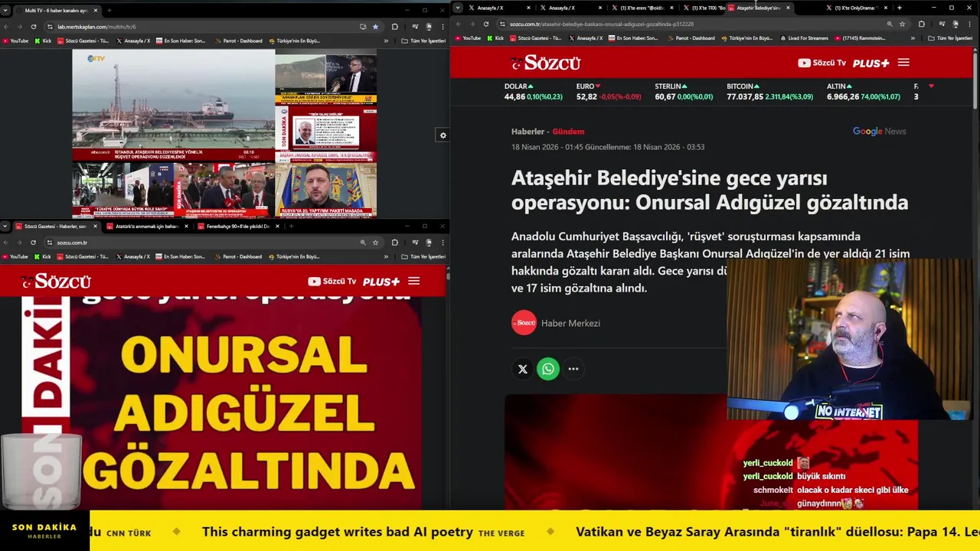
Task: Open new tab in Multi TV window
Action: tap(109, 11)
